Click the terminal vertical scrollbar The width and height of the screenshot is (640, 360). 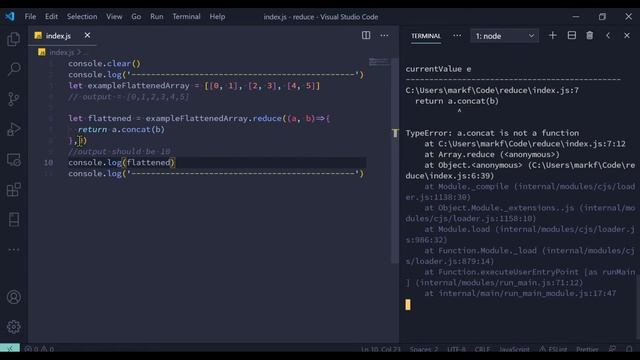(637, 308)
